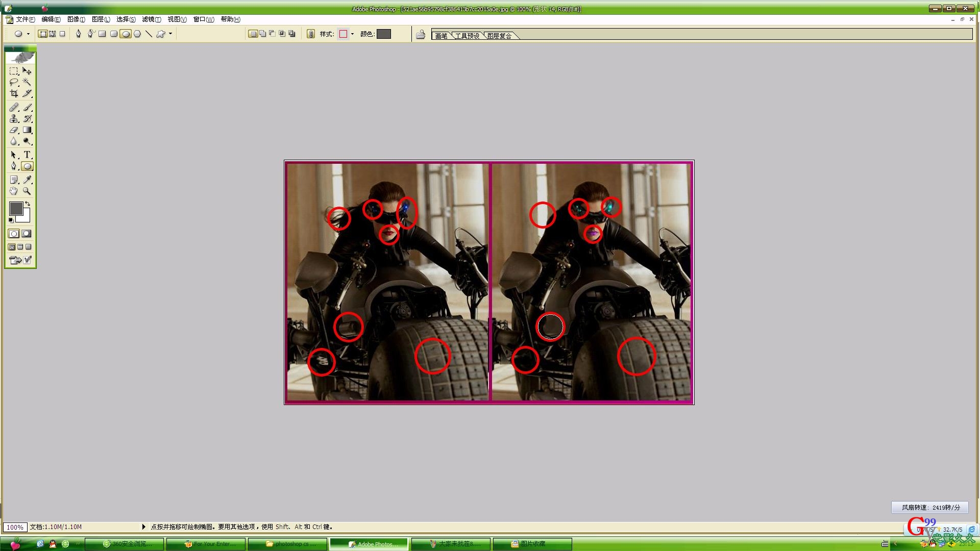The width and height of the screenshot is (980, 551).
Task: Switch to the 图层复合 palette tab
Action: pos(500,36)
